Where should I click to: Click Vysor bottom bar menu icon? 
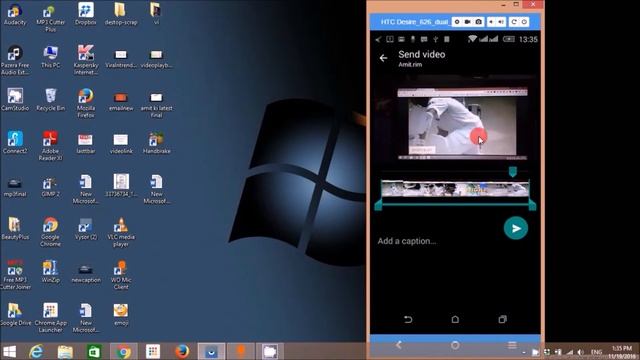tap(512, 345)
